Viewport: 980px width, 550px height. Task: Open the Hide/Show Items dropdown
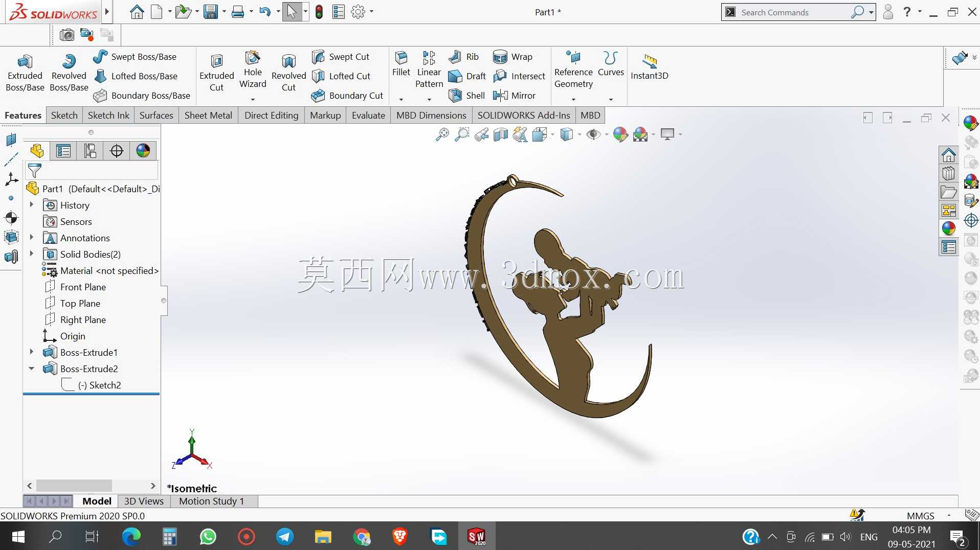pos(607,134)
